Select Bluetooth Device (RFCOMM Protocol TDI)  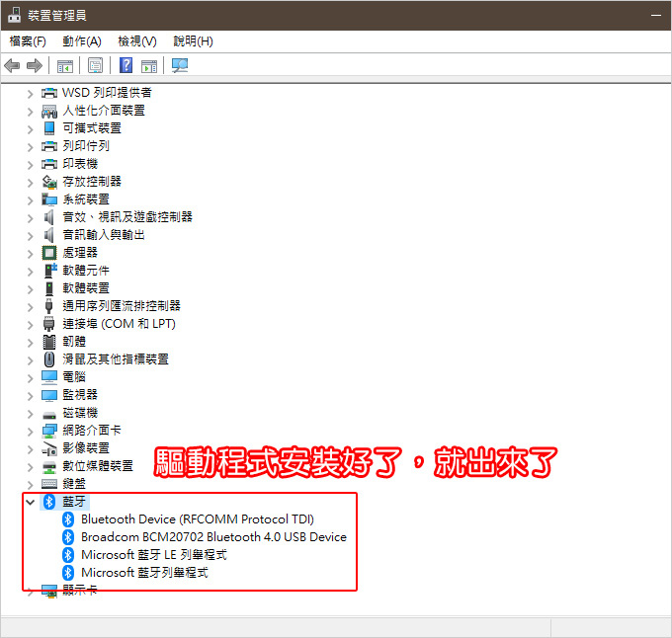click(x=197, y=519)
